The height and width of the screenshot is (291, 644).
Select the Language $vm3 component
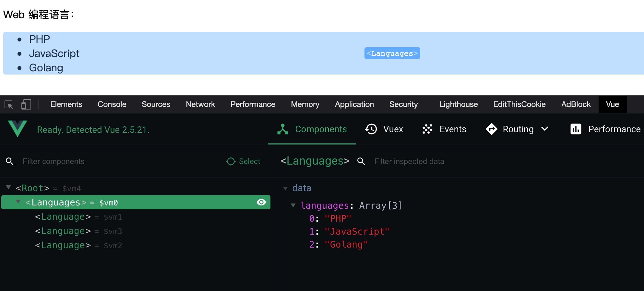[136, 231]
